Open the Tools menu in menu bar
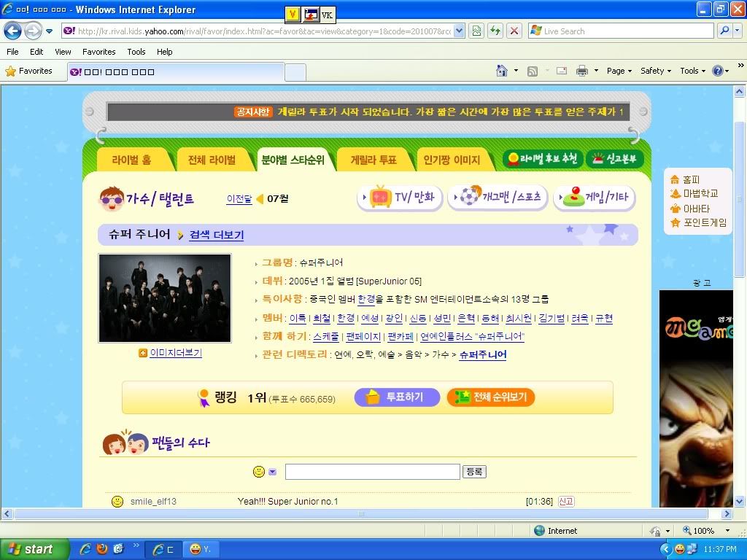This screenshot has width=747, height=560. coord(136,52)
